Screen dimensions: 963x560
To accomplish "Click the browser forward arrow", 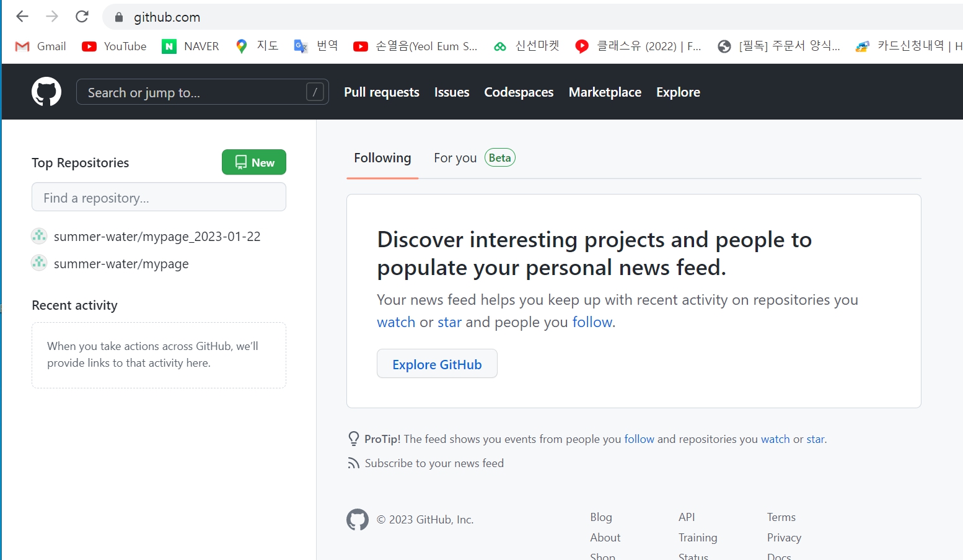I will (52, 17).
